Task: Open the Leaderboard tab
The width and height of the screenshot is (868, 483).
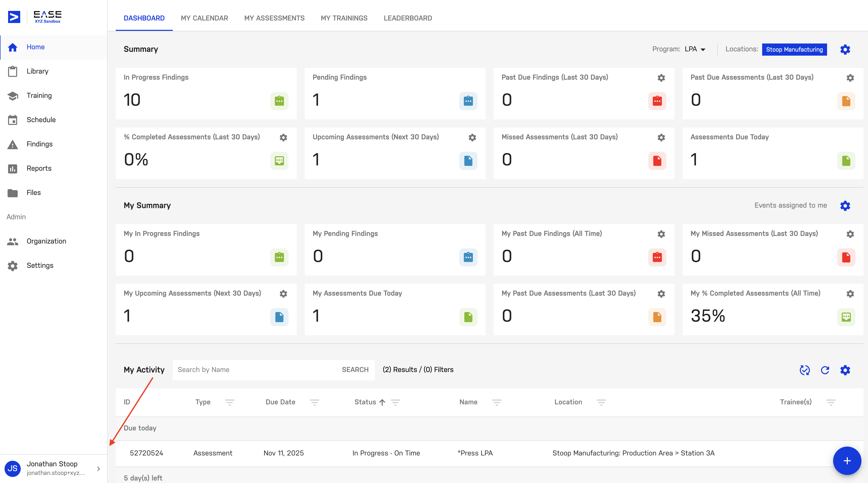Action: click(x=408, y=18)
